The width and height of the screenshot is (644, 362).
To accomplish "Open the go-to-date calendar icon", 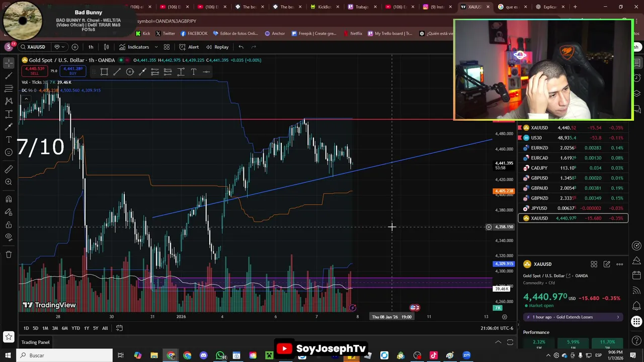I will [119, 328].
